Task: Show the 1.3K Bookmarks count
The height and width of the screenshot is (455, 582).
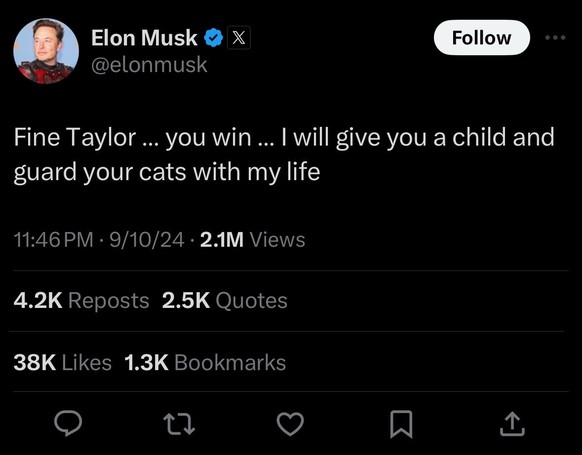Action: (205, 362)
